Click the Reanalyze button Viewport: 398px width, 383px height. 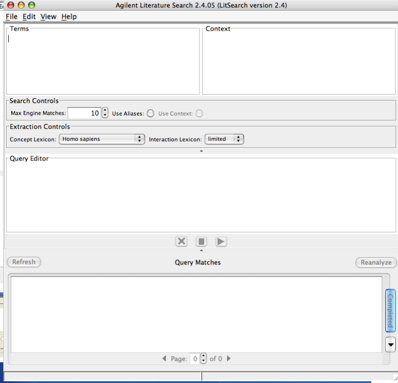click(376, 262)
